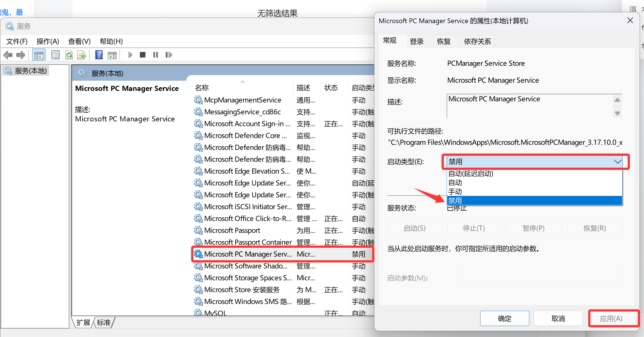
Task: Switch to the 依存关系 tab
Action: [478, 41]
